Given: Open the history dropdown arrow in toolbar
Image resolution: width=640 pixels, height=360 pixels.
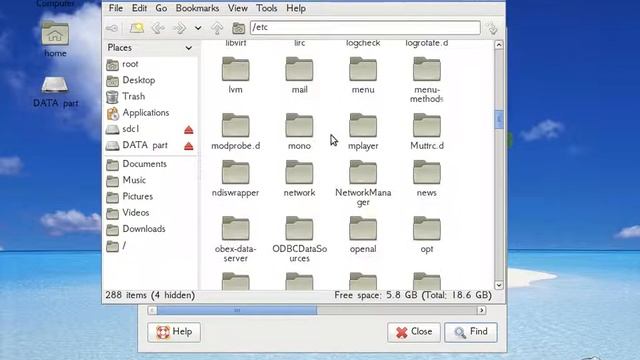Looking at the screenshot, I should pyautogui.click(x=198, y=28).
